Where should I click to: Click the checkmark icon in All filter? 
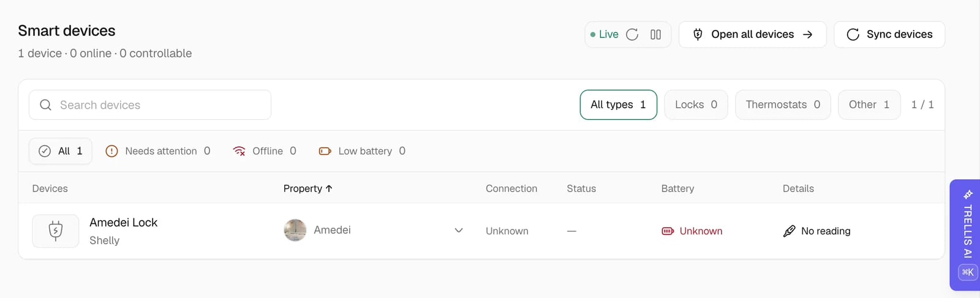tap(45, 151)
